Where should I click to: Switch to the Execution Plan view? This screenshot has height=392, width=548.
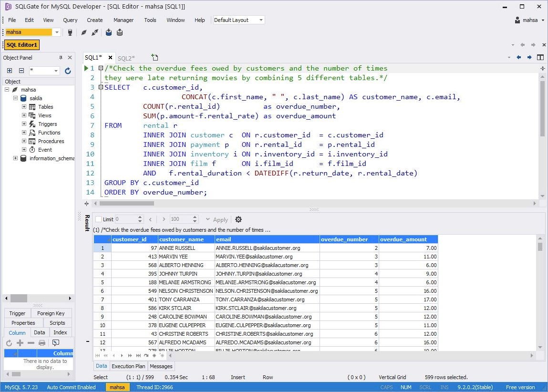click(128, 366)
